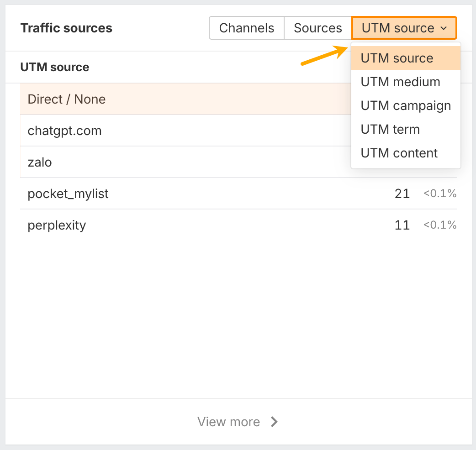This screenshot has width=476, height=450.
Task: Choose UTM term in the dropdown list
Action: tap(390, 129)
